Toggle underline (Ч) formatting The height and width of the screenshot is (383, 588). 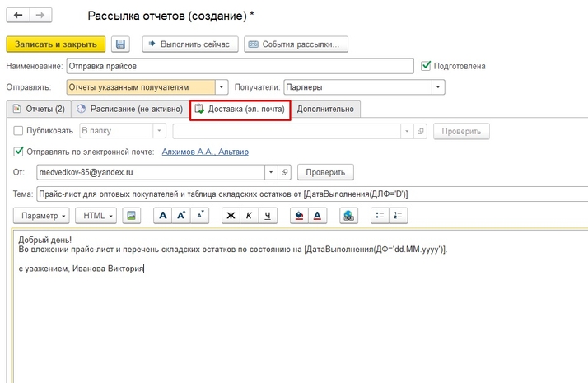click(x=268, y=216)
